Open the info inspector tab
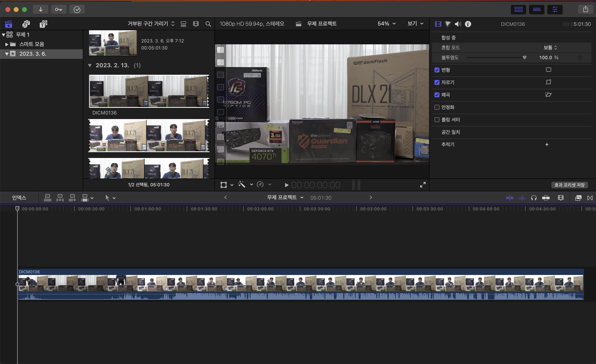Image resolution: width=596 pixels, height=364 pixels. point(468,24)
